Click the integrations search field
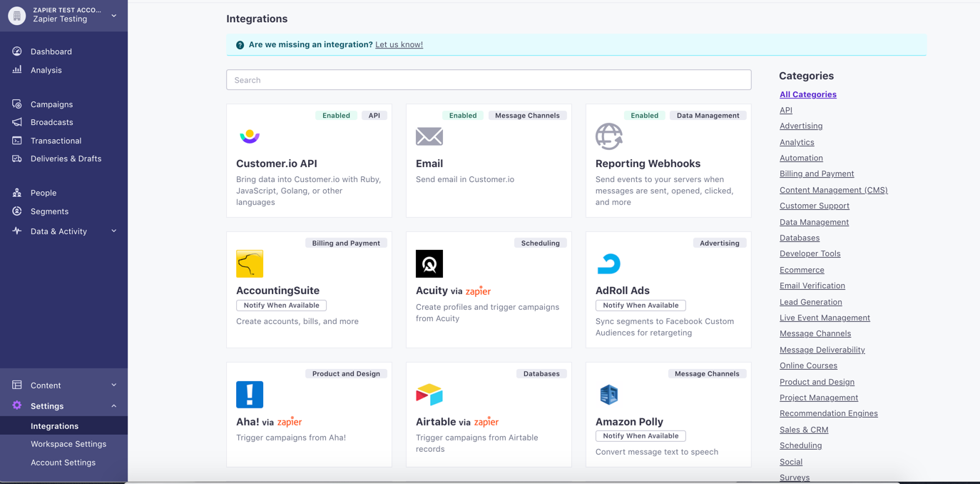This screenshot has height=484, width=980. point(488,79)
